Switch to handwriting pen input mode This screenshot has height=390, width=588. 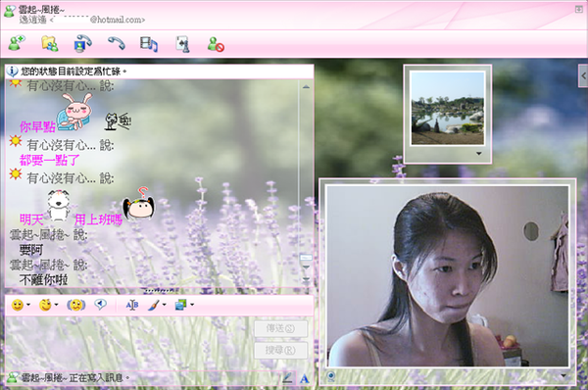pyautogui.click(x=287, y=378)
